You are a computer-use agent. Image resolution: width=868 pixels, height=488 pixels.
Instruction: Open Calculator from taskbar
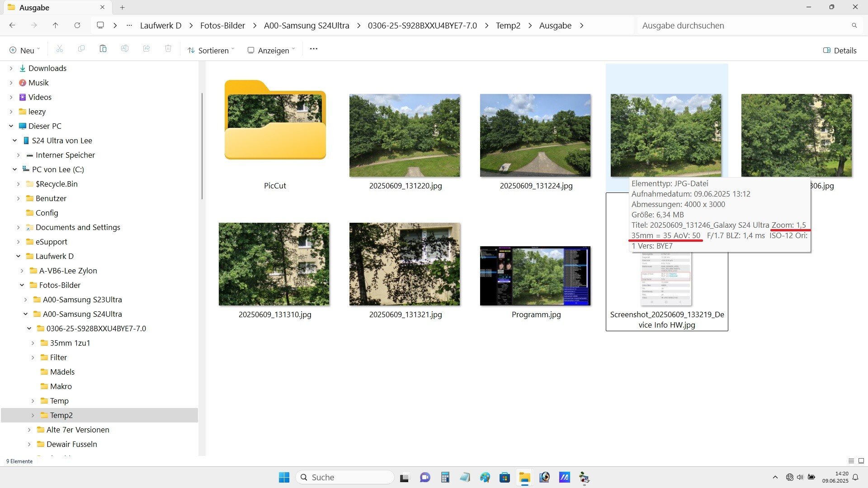click(445, 477)
